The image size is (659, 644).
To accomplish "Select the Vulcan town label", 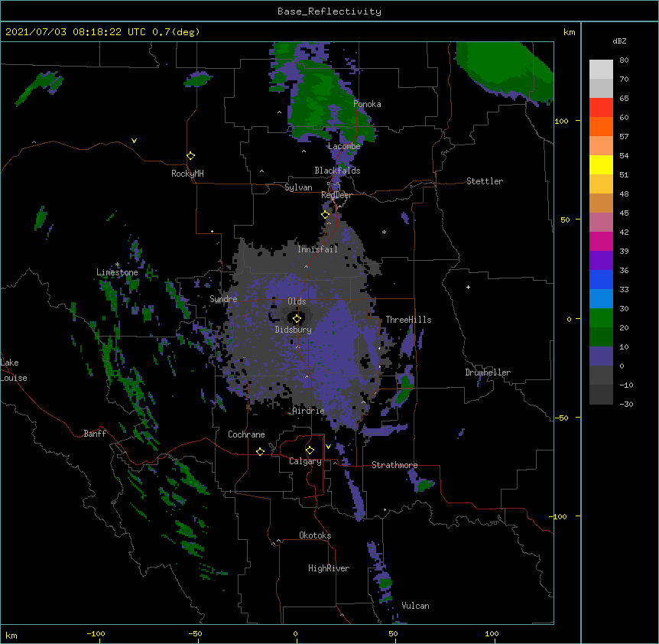I will pos(415,606).
